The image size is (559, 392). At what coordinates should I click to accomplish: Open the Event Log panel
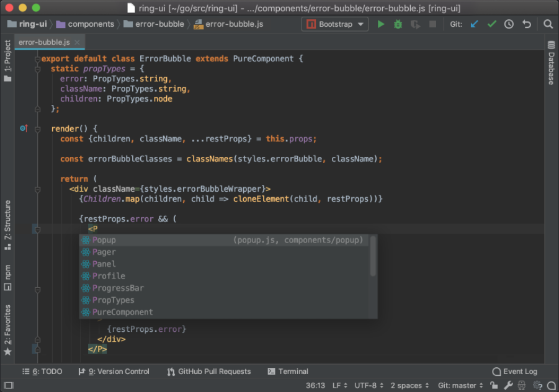tap(514, 372)
